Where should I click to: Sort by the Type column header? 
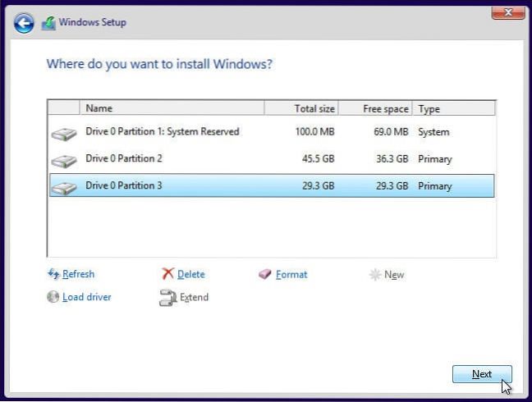click(x=453, y=108)
